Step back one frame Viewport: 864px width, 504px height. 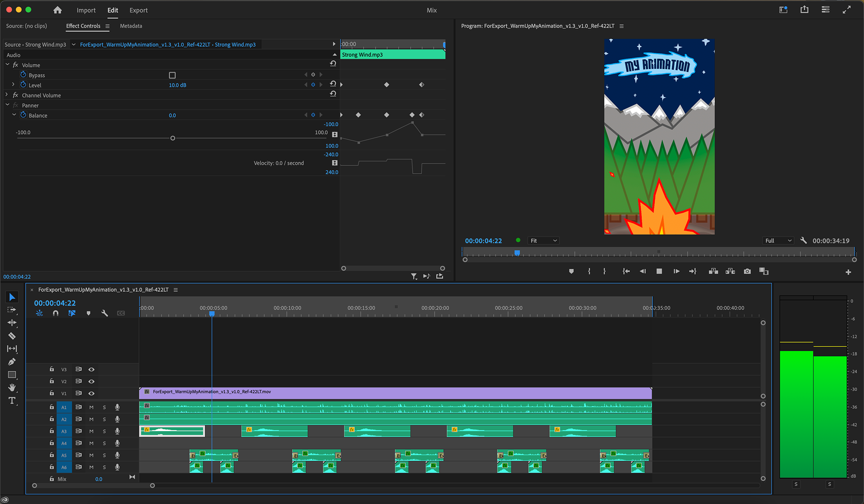coord(643,272)
